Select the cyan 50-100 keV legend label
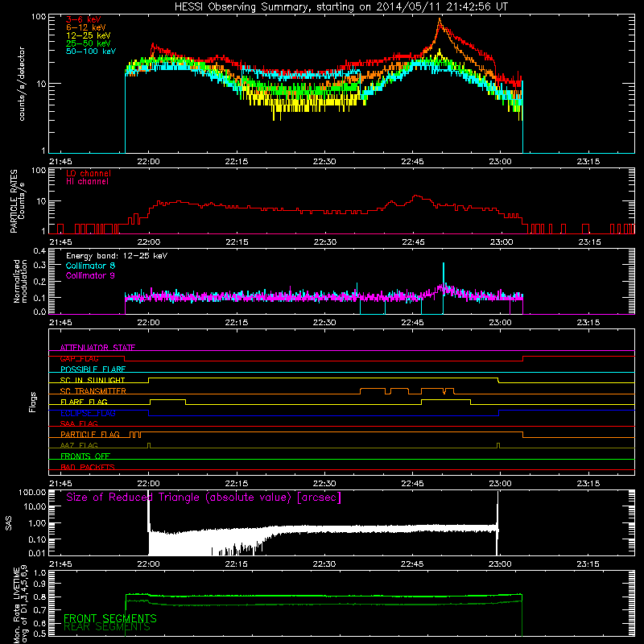 [91, 52]
